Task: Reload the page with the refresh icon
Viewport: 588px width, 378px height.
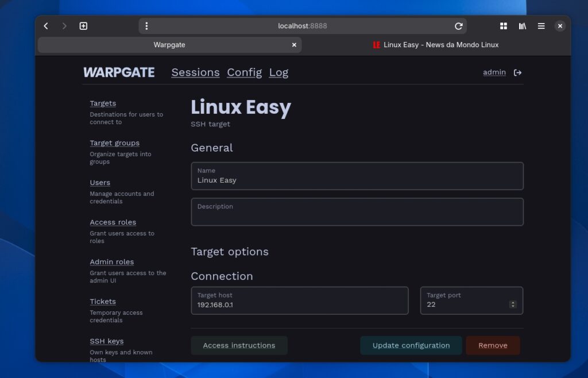Action: coord(458,26)
